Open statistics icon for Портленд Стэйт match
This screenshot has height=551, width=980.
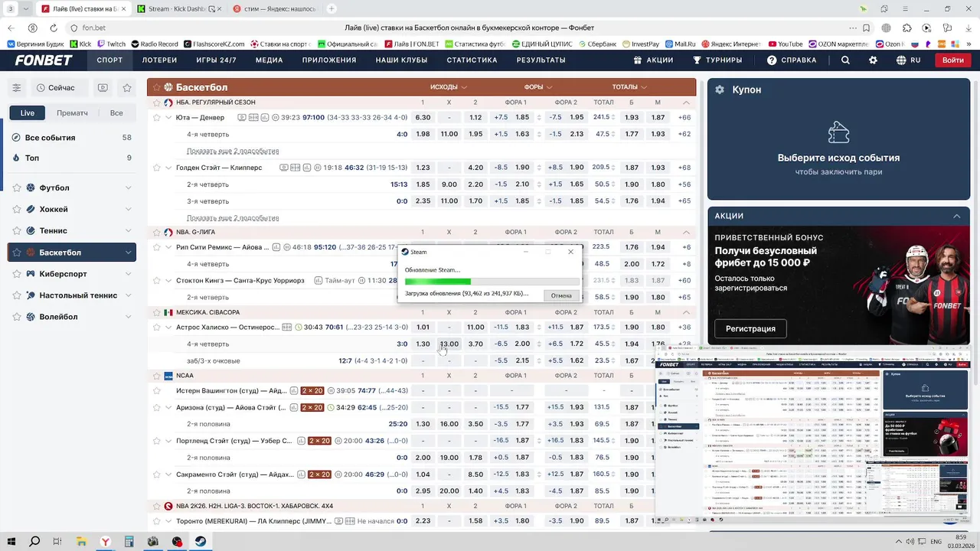301,441
